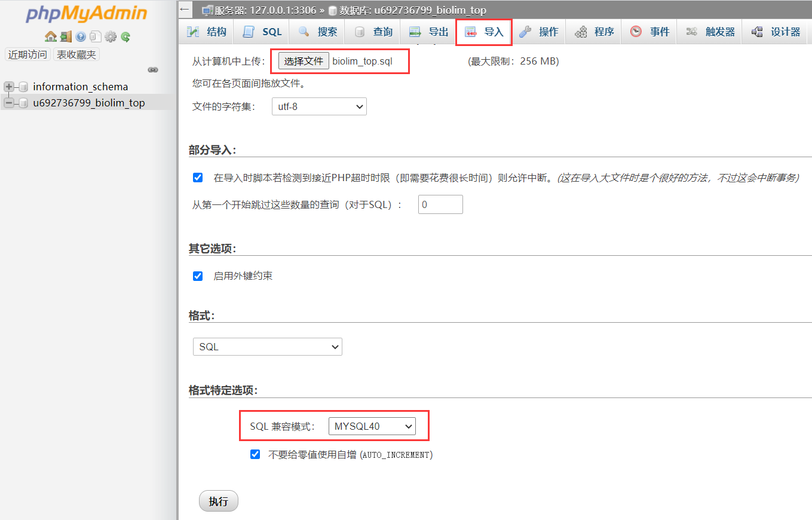Open the 事件 (Events) tab
The width and height of the screenshot is (812, 520).
649,32
